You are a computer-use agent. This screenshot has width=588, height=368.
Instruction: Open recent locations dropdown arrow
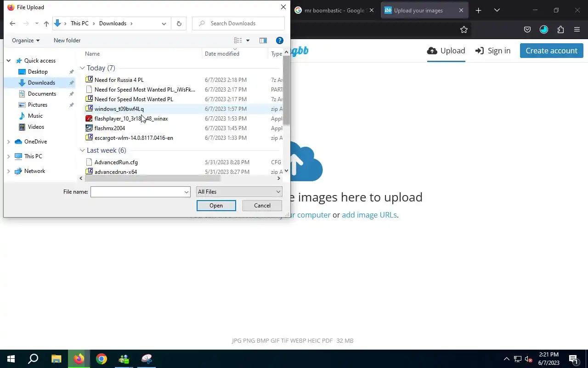pos(37,23)
